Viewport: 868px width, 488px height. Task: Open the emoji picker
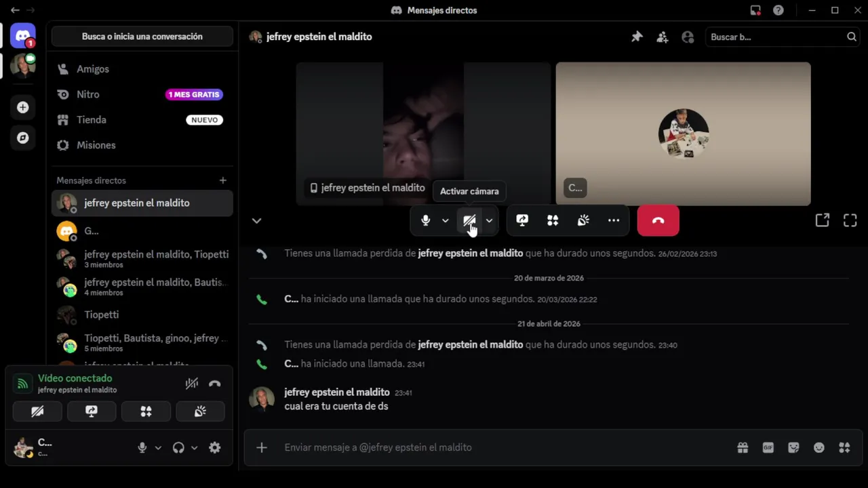pos(819,447)
